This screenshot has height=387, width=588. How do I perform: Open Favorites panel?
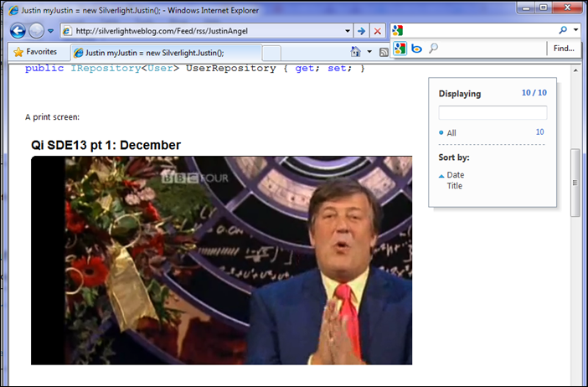point(35,52)
